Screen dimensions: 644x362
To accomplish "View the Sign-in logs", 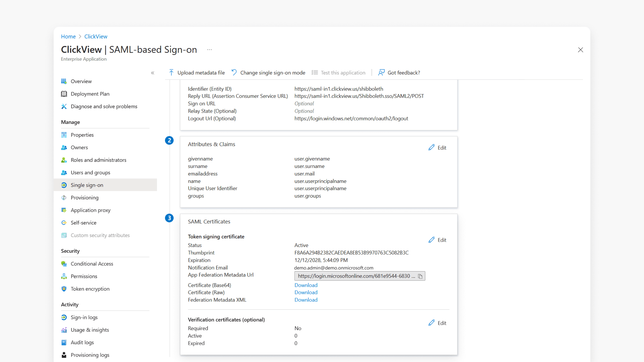I will click(84, 317).
